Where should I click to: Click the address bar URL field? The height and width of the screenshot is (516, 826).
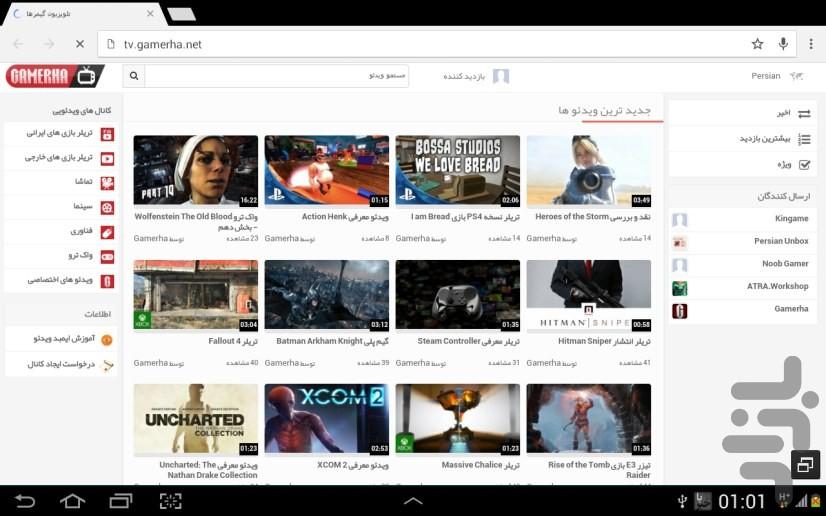click(420, 44)
